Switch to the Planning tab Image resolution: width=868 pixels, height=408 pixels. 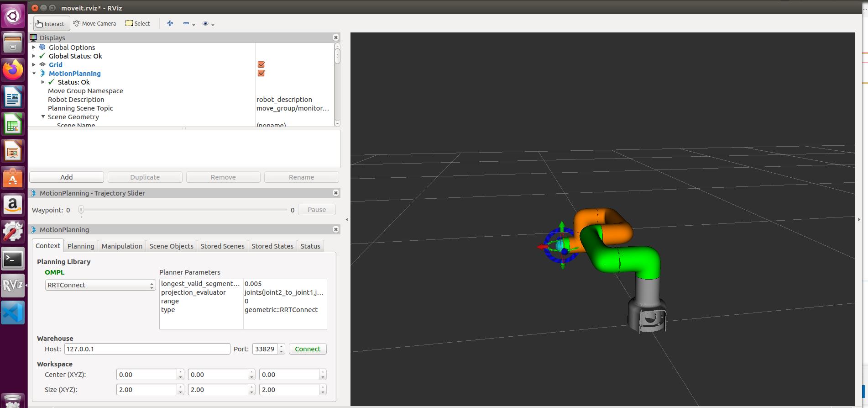(81, 246)
